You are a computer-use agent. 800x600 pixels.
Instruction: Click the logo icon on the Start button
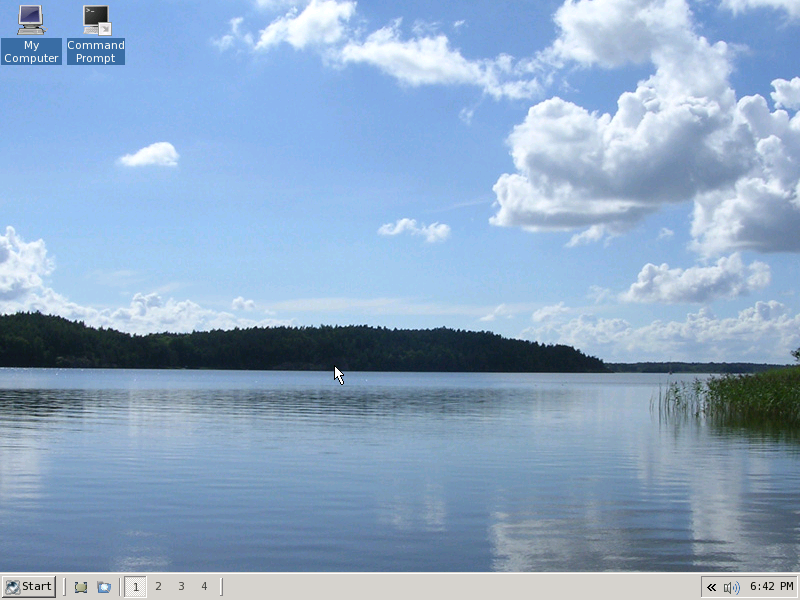(12, 587)
